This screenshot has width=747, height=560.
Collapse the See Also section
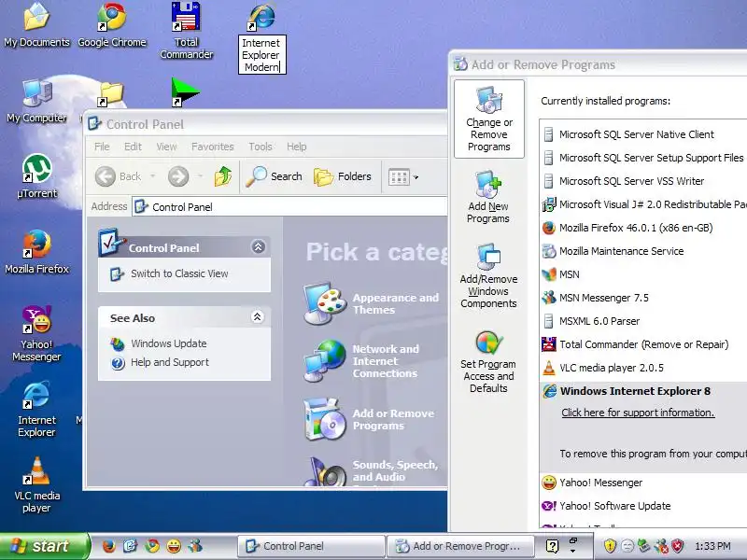click(x=258, y=316)
